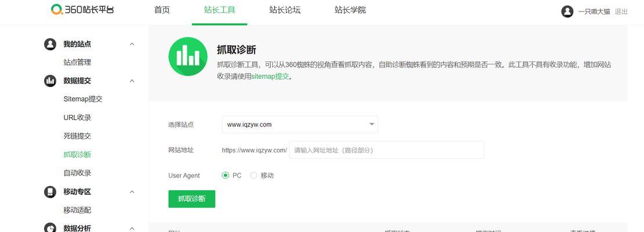
Task: Click the user avatar icon
Action: [x=567, y=12]
